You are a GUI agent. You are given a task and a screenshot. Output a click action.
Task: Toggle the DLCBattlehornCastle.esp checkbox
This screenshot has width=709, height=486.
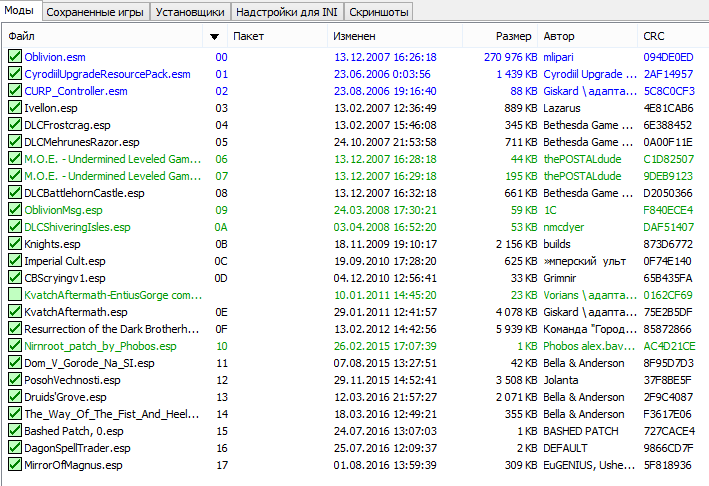tap(15, 193)
